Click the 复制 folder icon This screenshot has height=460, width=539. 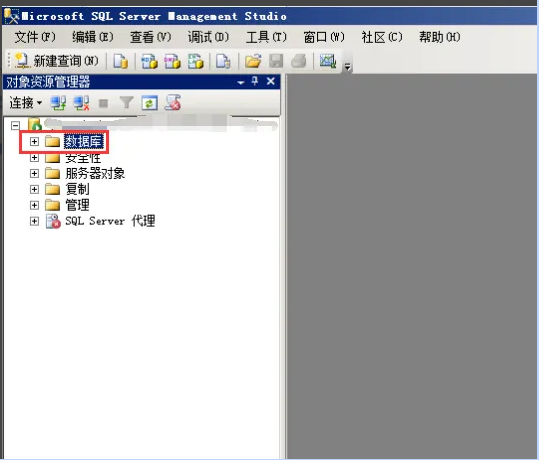[53, 189]
